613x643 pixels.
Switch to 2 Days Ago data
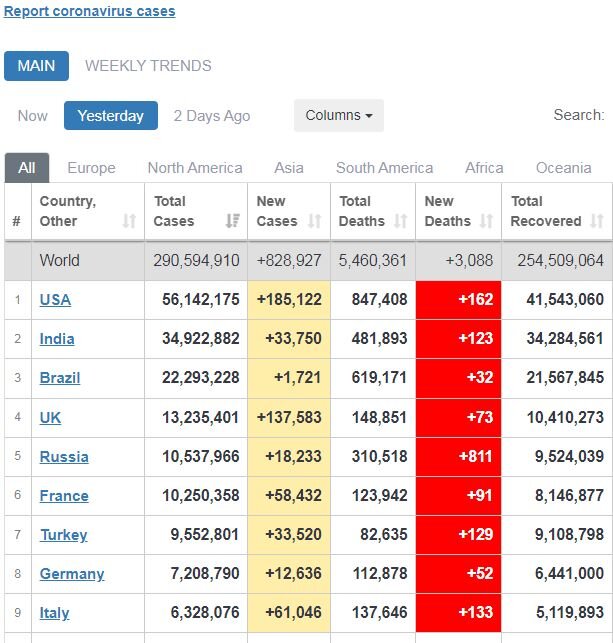coord(212,116)
